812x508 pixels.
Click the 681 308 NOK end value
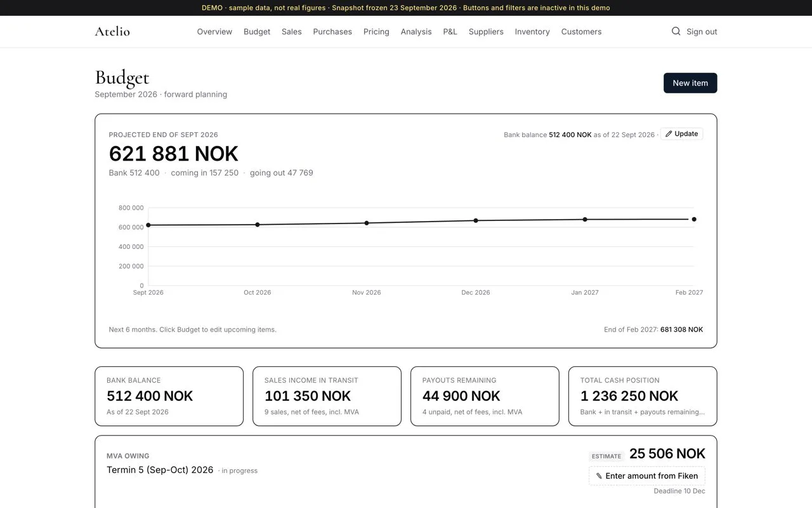click(x=682, y=330)
